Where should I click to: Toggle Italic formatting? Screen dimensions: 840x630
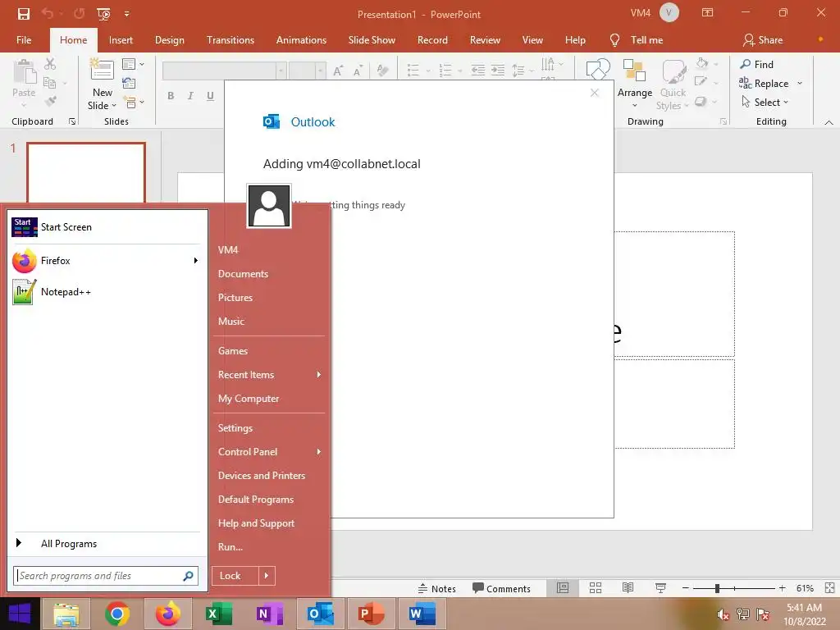tap(190, 96)
